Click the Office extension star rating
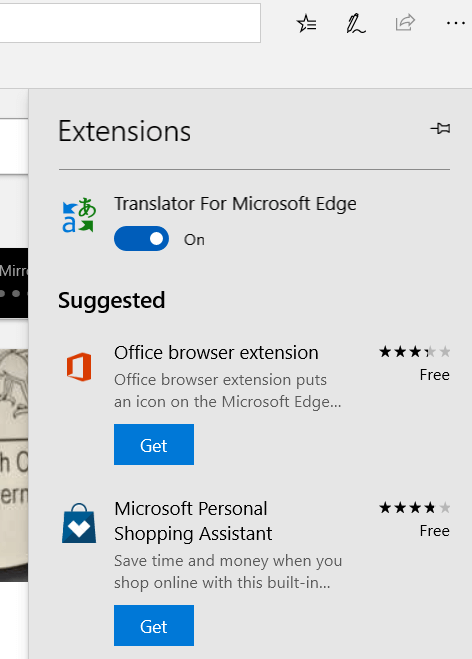The height and width of the screenshot is (659, 472). click(x=415, y=351)
